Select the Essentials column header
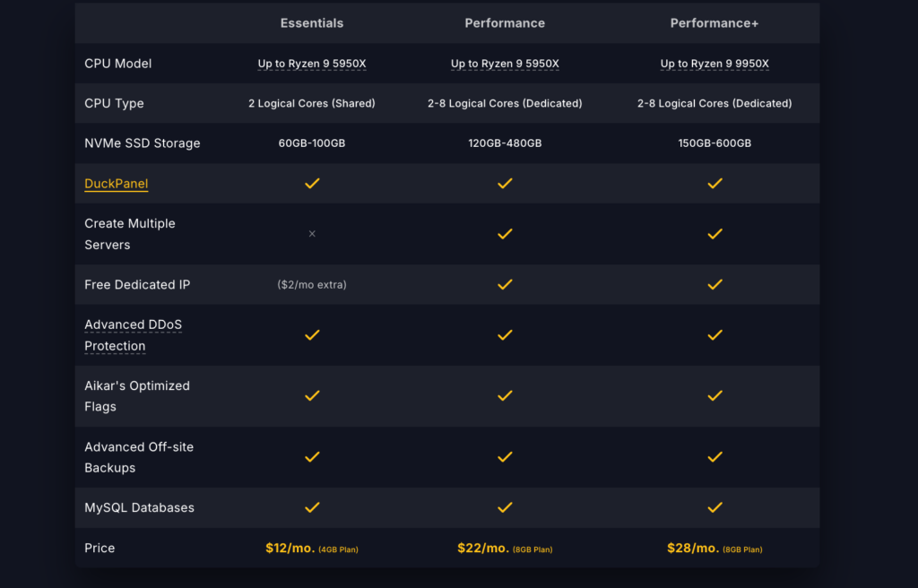The image size is (918, 588). 312,22
